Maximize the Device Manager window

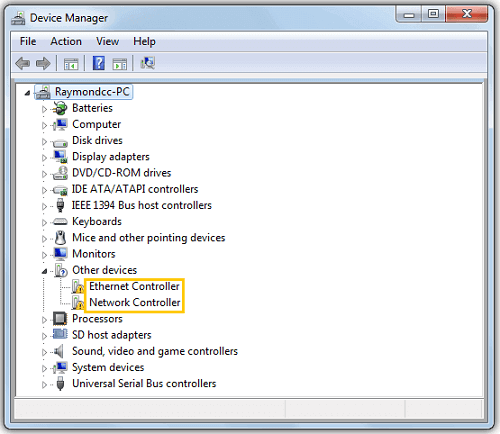(433, 14)
